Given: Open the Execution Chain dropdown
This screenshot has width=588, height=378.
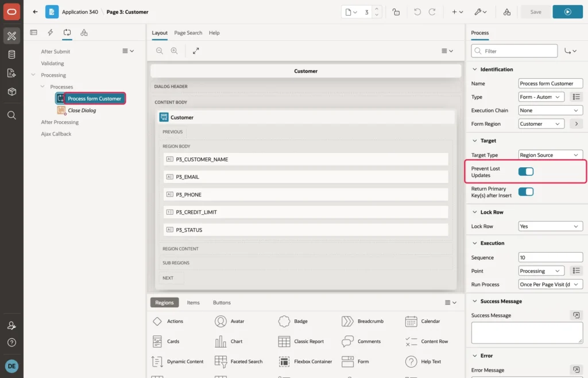Looking at the screenshot, I should 551,110.
